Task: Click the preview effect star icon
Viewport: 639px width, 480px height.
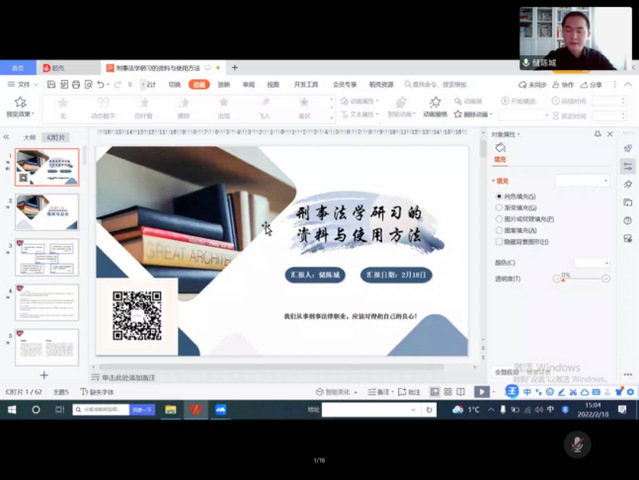Action: pyautogui.click(x=20, y=102)
